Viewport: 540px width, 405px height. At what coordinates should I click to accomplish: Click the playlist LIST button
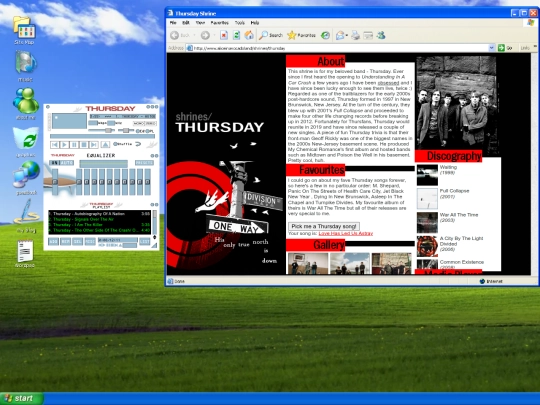coord(145,241)
